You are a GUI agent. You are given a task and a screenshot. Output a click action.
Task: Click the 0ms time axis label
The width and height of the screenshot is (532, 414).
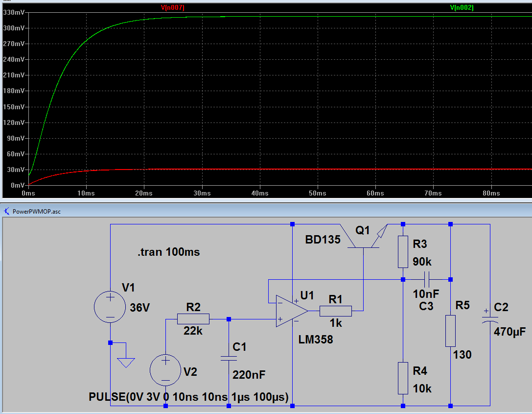pyautogui.click(x=28, y=193)
